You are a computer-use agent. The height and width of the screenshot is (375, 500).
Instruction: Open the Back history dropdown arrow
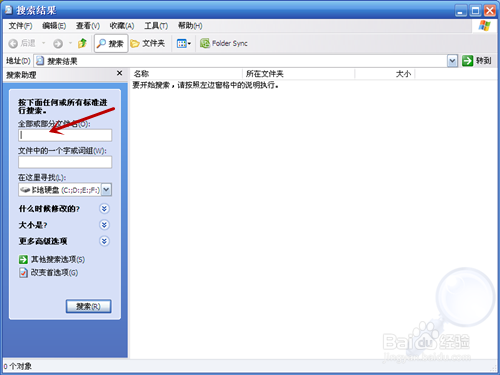pyautogui.click(x=43, y=43)
